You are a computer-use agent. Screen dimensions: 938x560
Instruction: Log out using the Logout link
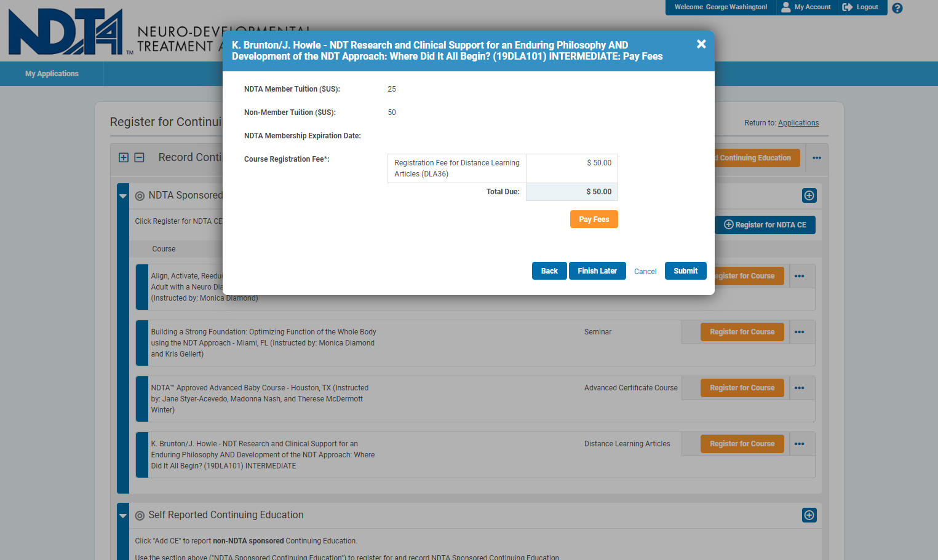click(860, 7)
